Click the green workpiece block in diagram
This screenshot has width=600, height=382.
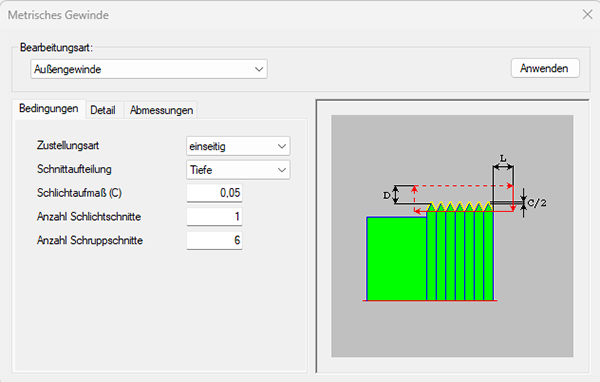[x=396, y=259]
